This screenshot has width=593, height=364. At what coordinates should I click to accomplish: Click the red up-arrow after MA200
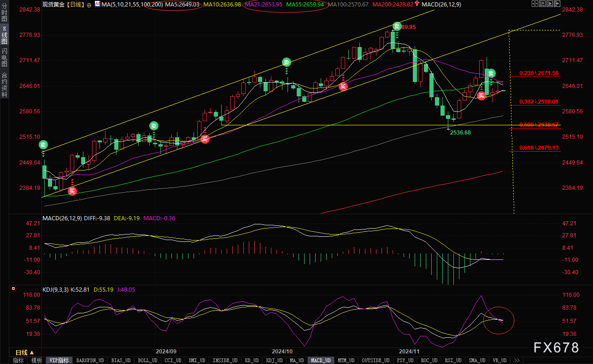[x=417, y=4]
